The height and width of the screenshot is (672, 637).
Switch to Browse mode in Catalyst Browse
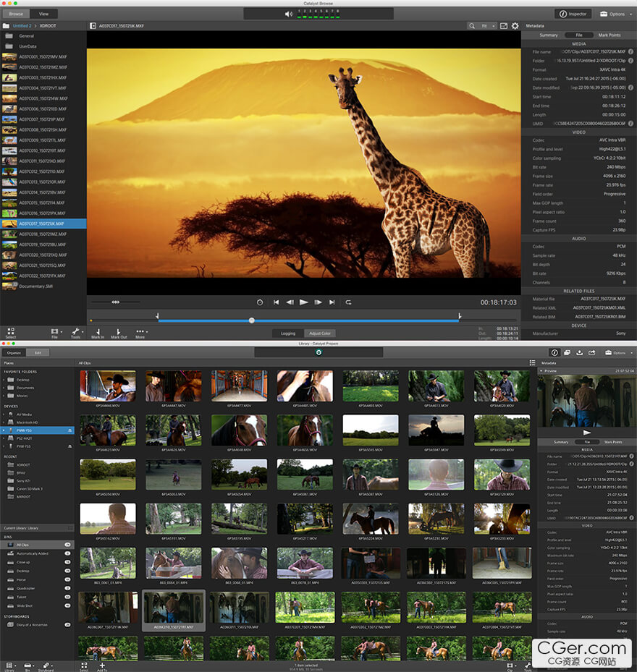[16, 14]
